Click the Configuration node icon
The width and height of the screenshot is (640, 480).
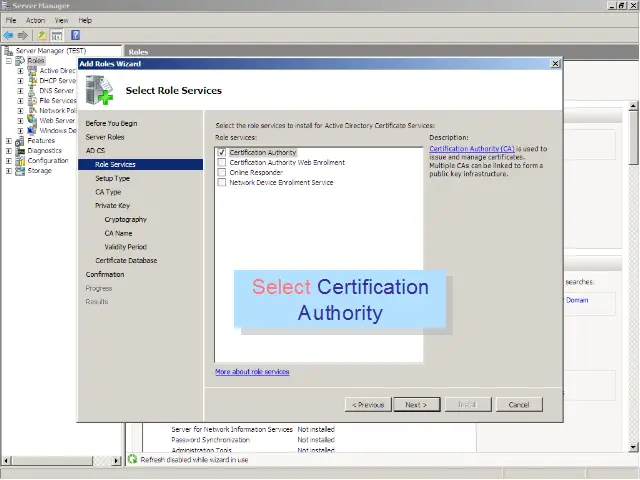[x=20, y=161]
